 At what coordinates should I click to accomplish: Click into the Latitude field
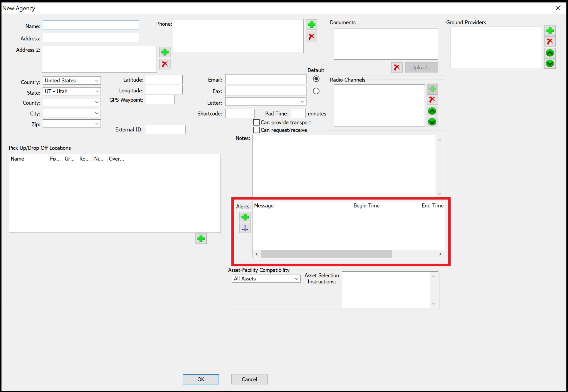164,80
